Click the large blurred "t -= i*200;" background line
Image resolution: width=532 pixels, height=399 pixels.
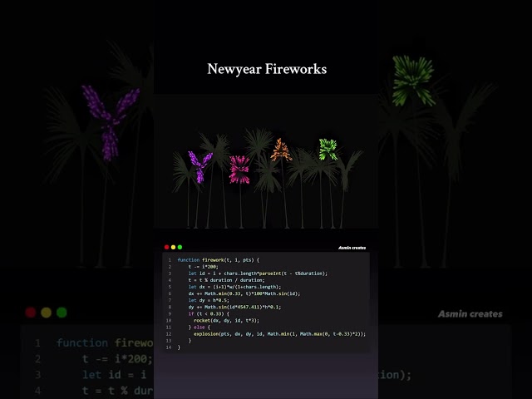pos(117,358)
